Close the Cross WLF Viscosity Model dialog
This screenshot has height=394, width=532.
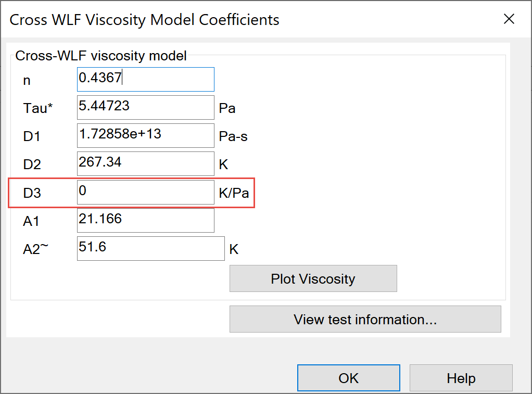point(509,19)
